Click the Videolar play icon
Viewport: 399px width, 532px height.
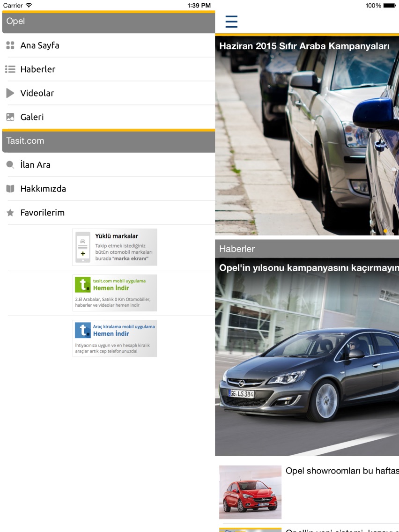pos(10,93)
